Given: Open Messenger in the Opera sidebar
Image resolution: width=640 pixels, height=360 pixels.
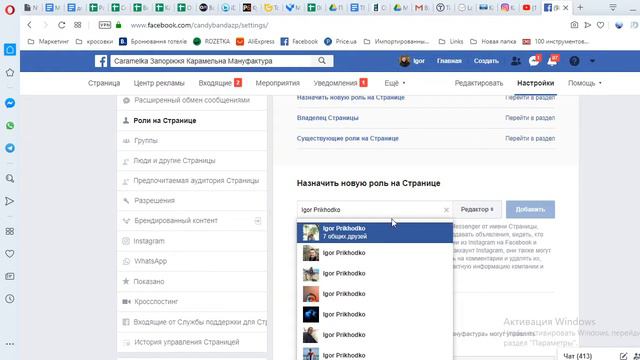Looking at the screenshot, I should point(10,103).
